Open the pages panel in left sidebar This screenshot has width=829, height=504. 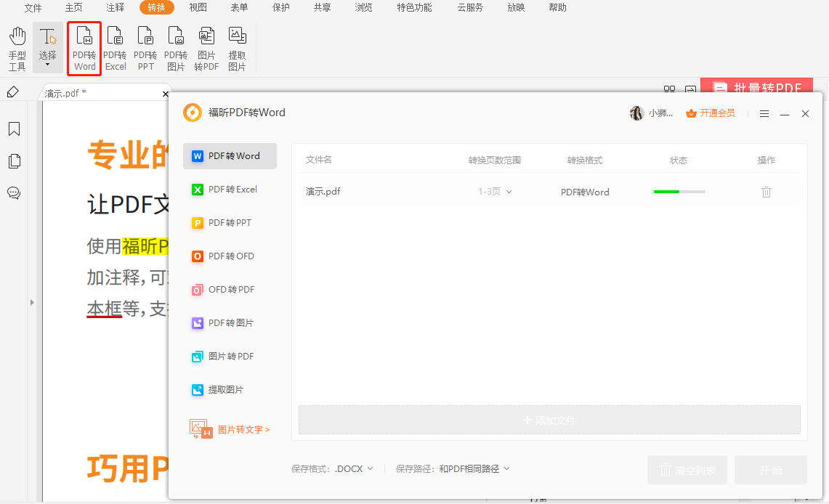[14, 161]
